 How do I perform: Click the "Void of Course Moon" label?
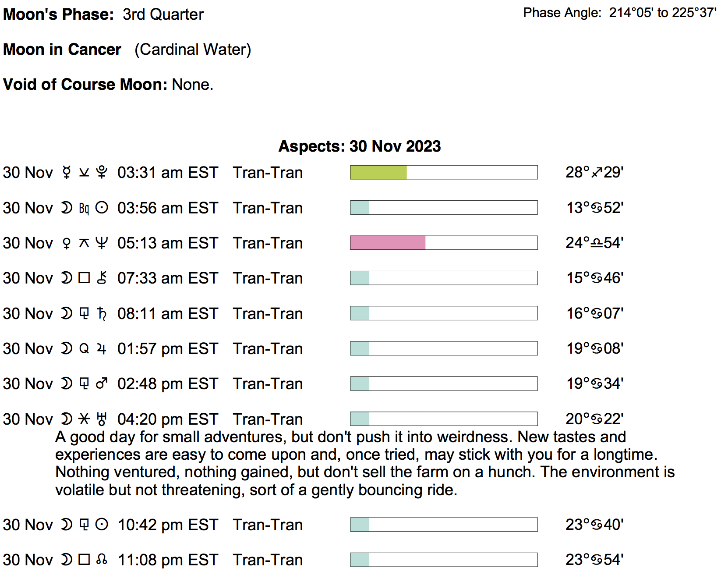tap(85, 84)
